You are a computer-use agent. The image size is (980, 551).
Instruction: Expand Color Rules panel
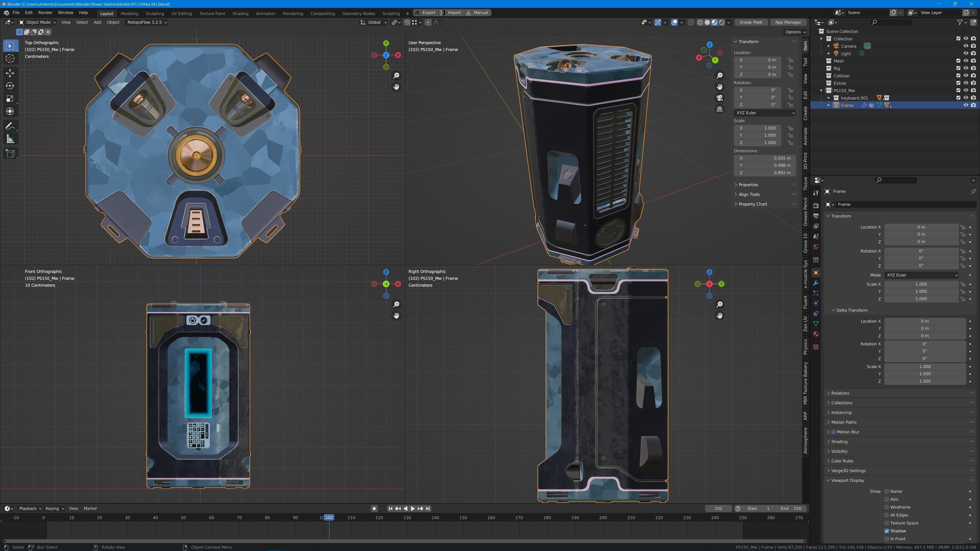point(842,461)
